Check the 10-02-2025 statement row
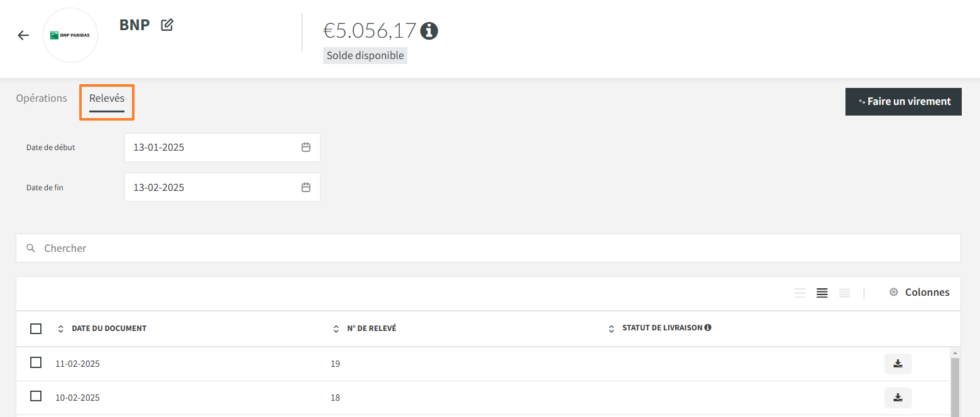980x417 pixels. click(36, 396)
